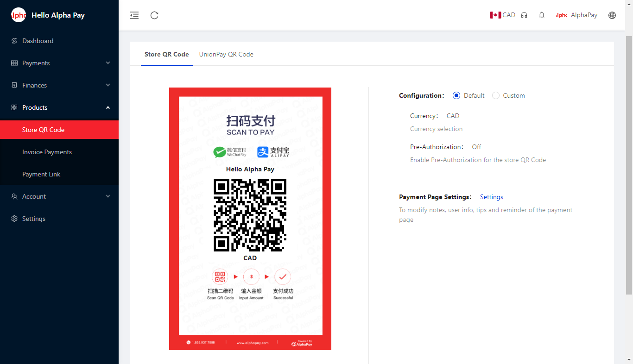This screenshot has width=633, height=364.
Task: Click Enable Pre-Authorization description text
Action: point(478,160)
